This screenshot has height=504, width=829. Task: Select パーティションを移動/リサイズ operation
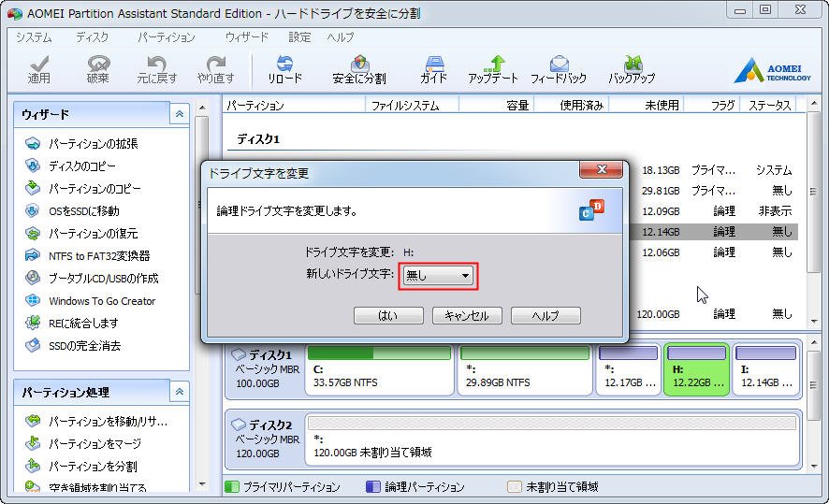96,421
